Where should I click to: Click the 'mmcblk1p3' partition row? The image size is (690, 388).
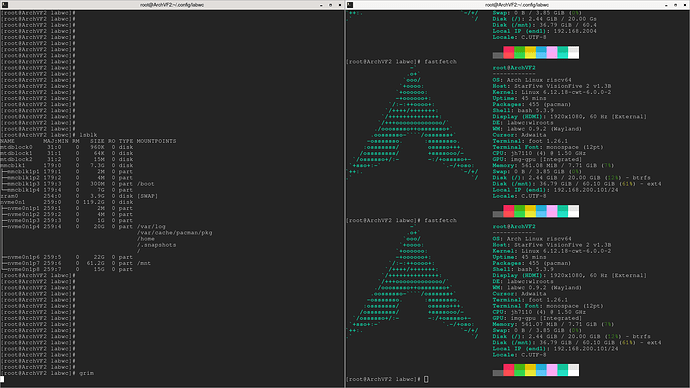[77, 184]
